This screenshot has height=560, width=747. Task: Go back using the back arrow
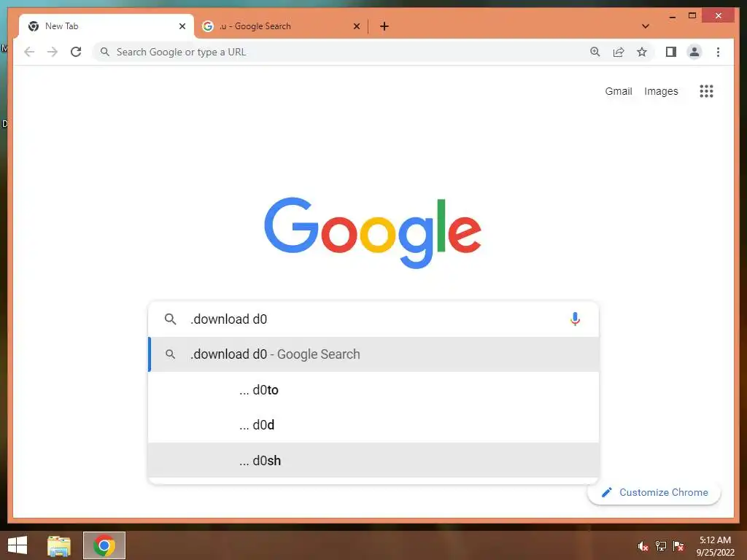[x=29, y=52]
